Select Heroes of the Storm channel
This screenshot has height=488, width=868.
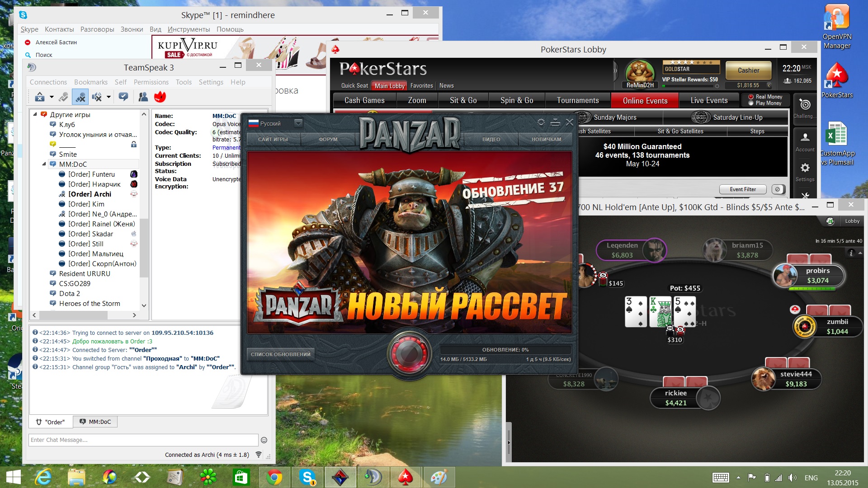[90, 303]
